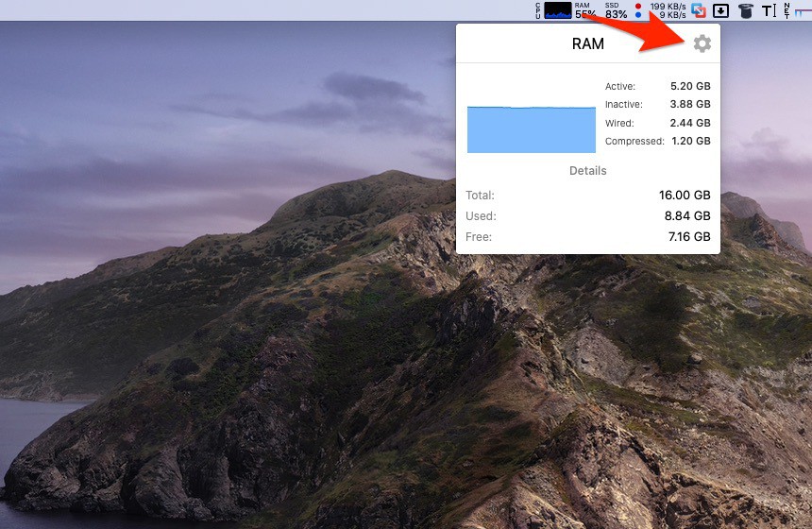The height and width of the screenshot is (529, 812).
Task: Click the RAM 55% menu bar indicator
Action: [x=585, y=10]
